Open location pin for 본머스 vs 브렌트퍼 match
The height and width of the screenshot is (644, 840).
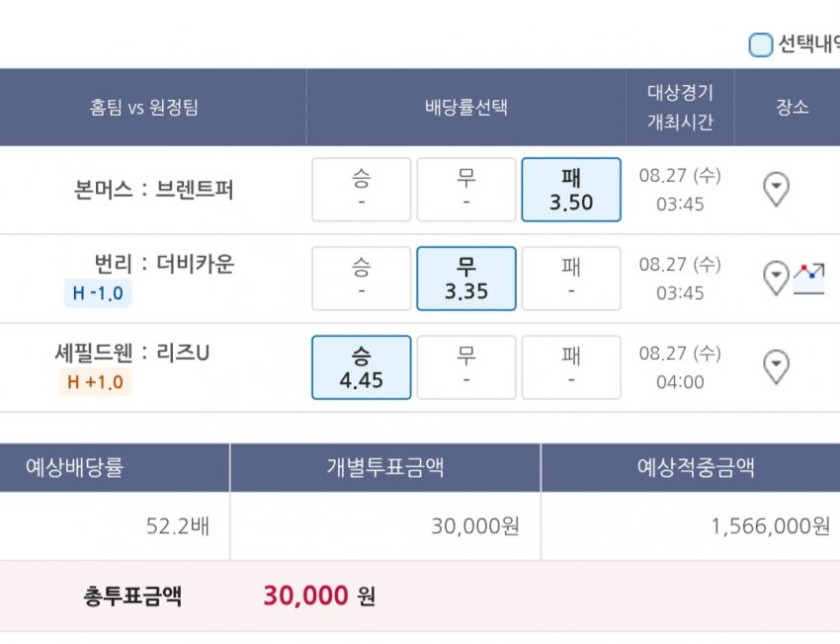coord(777,189)
